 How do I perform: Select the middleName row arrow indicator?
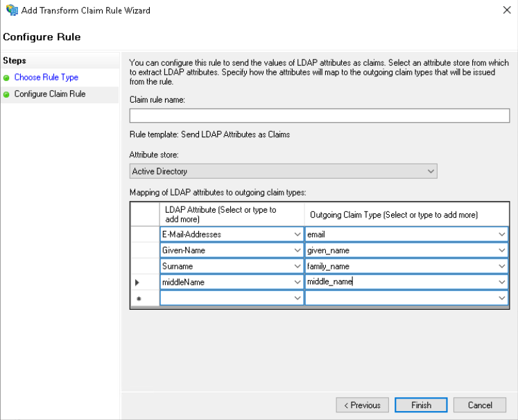[x=137, y=282]
